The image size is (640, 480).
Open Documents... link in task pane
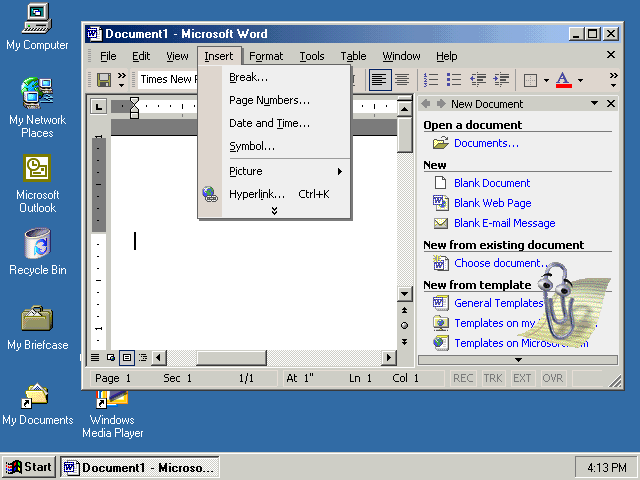486,143
